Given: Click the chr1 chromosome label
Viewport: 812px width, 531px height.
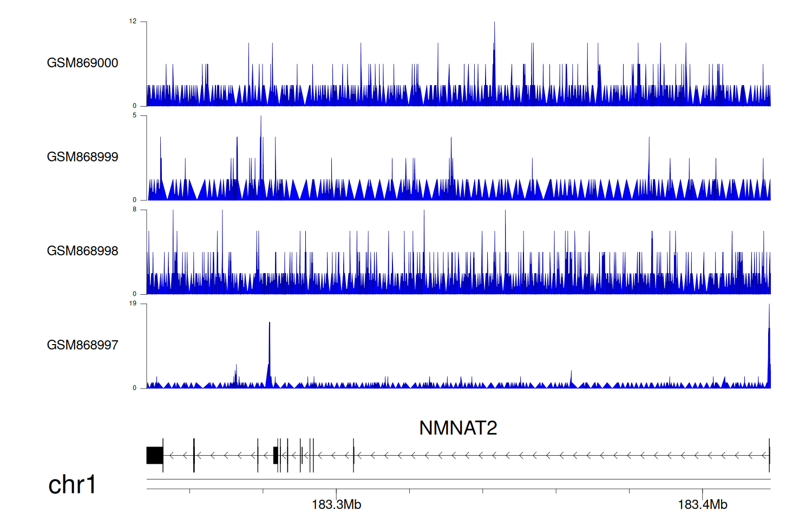Looking at the screenshot, I should coord(72,484).
